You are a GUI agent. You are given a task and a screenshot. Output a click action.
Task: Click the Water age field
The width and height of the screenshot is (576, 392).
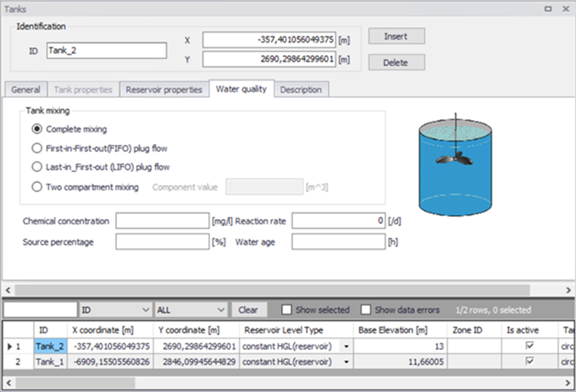click(x=339, y=242)
